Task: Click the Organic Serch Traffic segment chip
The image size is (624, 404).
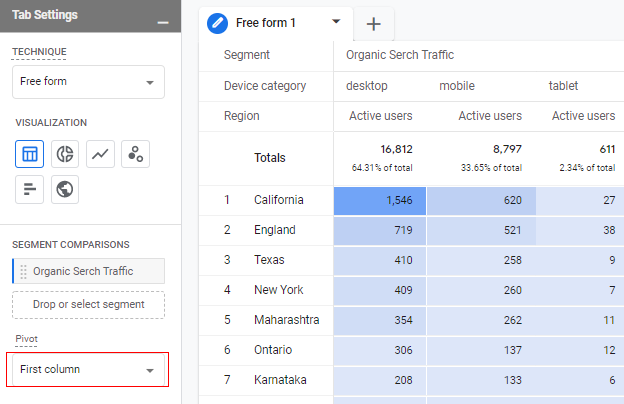Action: (x=89, y=271)
